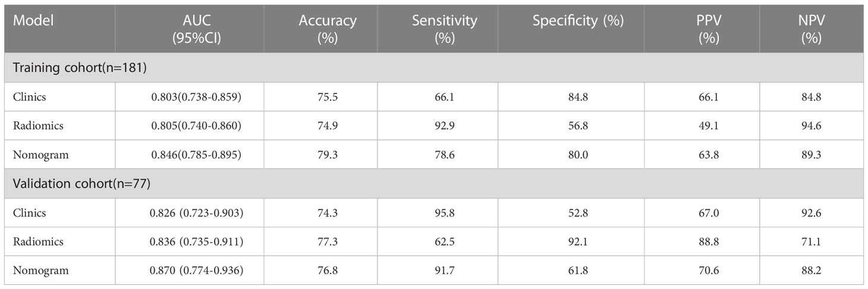The width and height of the screenshot is (868, 289).
Task: Click the Model column header
Action: tap(34, 21)
